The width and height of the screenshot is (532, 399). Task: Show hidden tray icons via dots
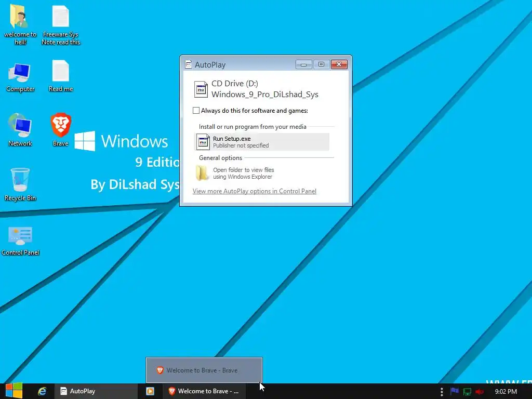coord(442,392)
